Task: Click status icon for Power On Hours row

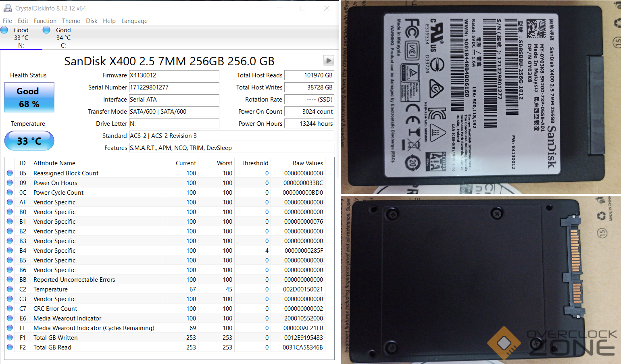Action: click(x=10, y=183)
